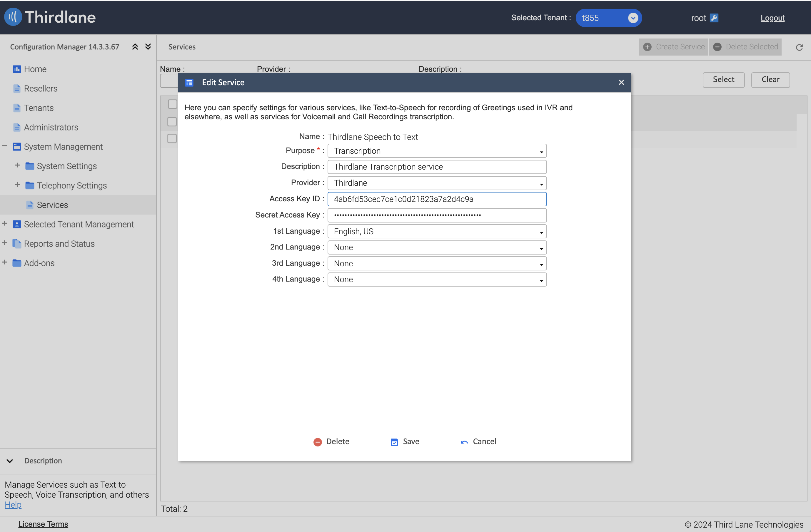The height and width of the screenshot is (532, 811).
Task: Click the root user key icon
Action: coord(714,18)
